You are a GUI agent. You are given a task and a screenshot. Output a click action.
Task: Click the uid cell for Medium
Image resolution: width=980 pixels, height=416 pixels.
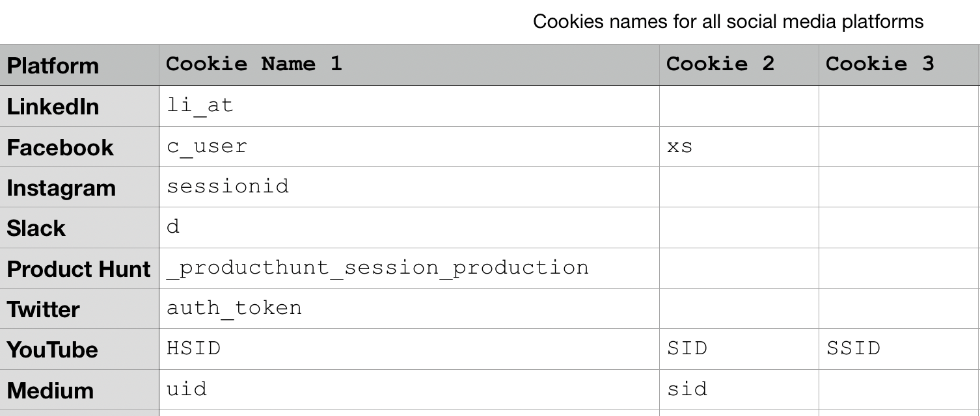pyautogui.click(x=187, y=389)
